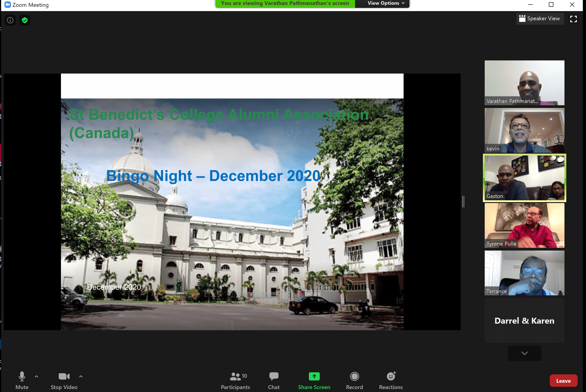Viewport: 586px width, 392px height.
Task: Select Tyrone Pulle's video thumbnail
Action: click(524, 225)
